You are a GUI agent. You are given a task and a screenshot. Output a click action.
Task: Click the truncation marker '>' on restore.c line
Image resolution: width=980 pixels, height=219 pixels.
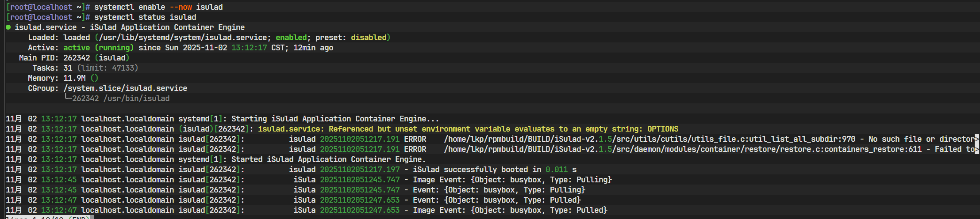pos(977,149)
